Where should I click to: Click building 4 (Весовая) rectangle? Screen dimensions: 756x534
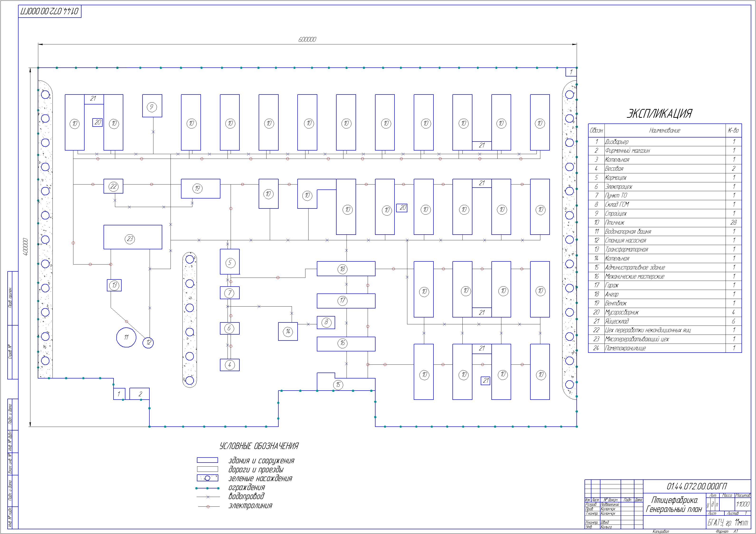click(230, 365)
